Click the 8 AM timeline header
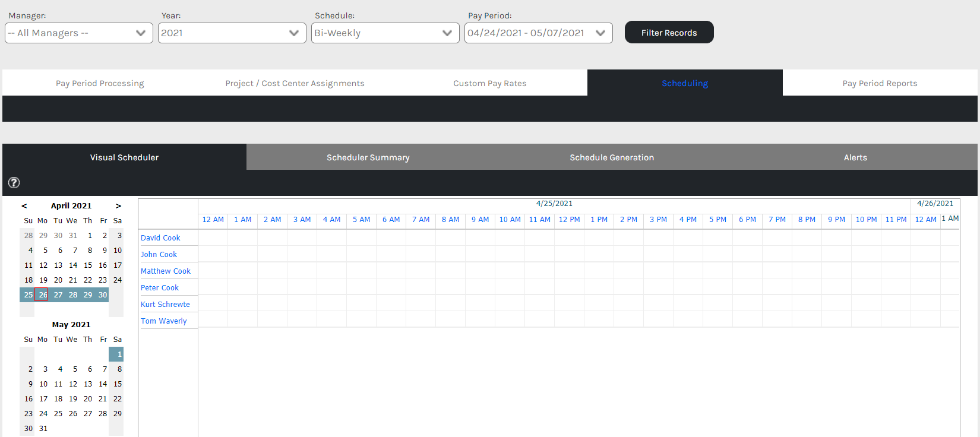980x437 pixels. click(450, 220)
